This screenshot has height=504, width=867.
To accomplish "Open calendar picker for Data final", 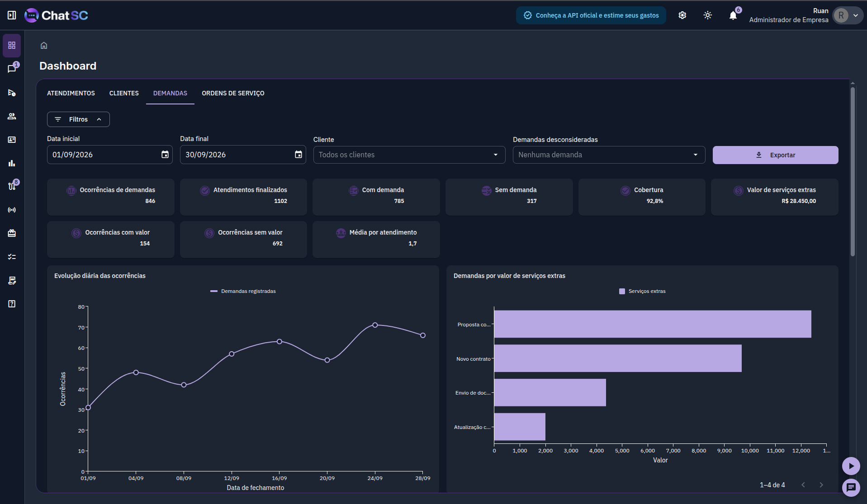I will pos(298,155).
